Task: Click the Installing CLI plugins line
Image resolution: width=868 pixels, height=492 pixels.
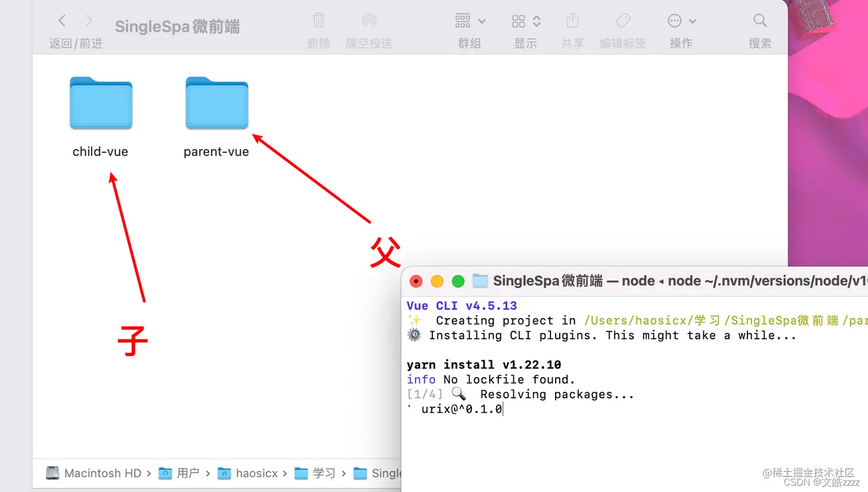Action: (602, 335)
